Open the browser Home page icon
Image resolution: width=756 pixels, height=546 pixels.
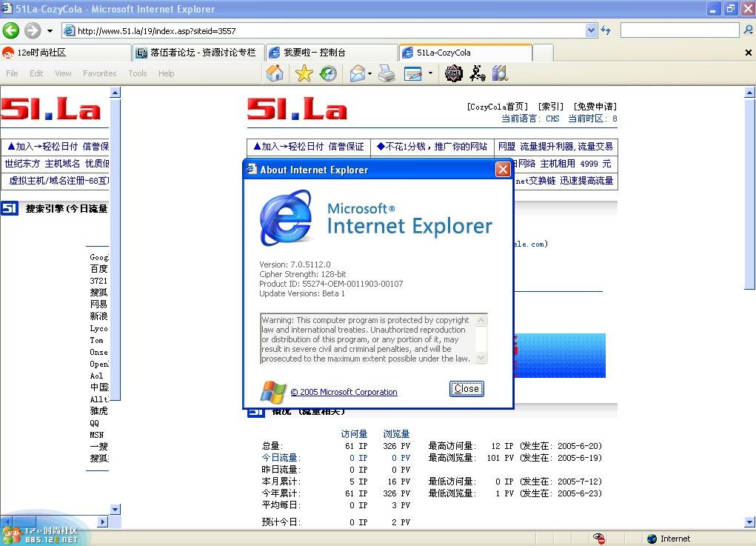click(x=274, y=73)
